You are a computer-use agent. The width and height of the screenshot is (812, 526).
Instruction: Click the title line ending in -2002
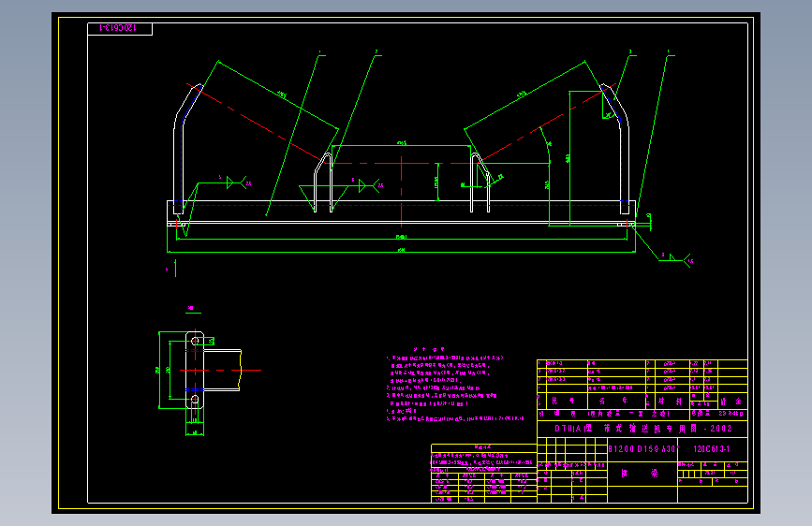pos(643,429)
